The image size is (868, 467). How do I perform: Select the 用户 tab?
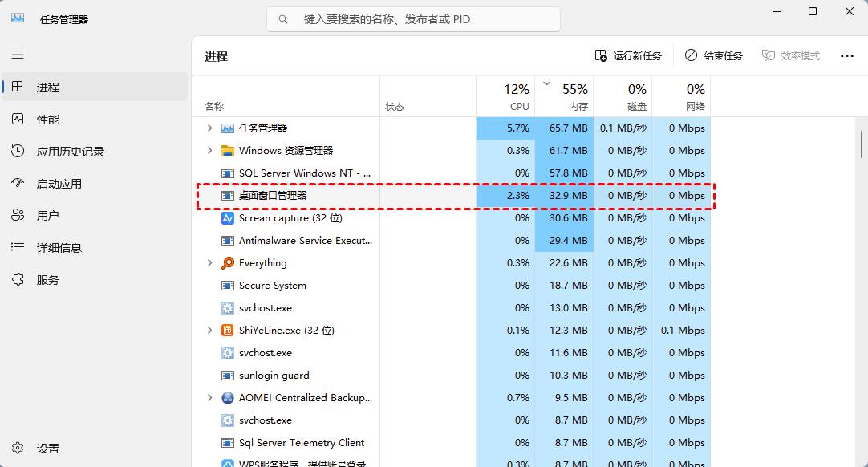click(95, 216)
